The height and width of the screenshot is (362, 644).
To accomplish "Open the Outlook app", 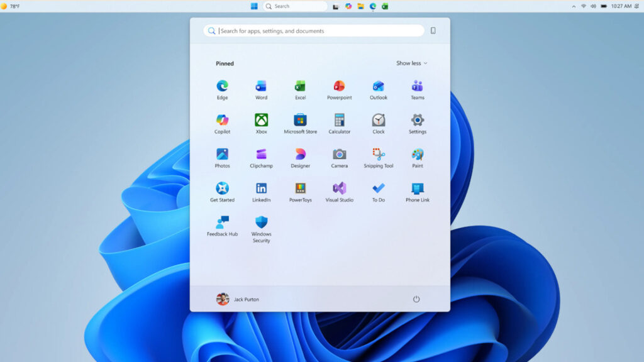I will tap(378, 90).
